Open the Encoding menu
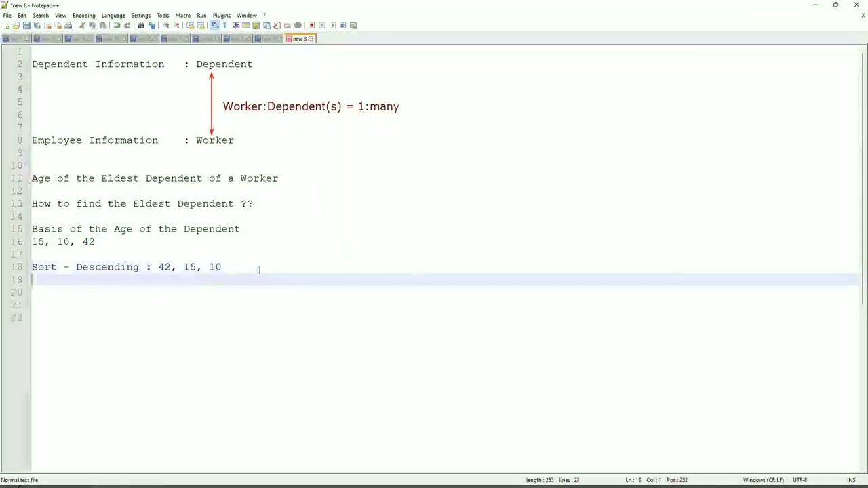Viewport: 868px width, 488px height. 84,15
